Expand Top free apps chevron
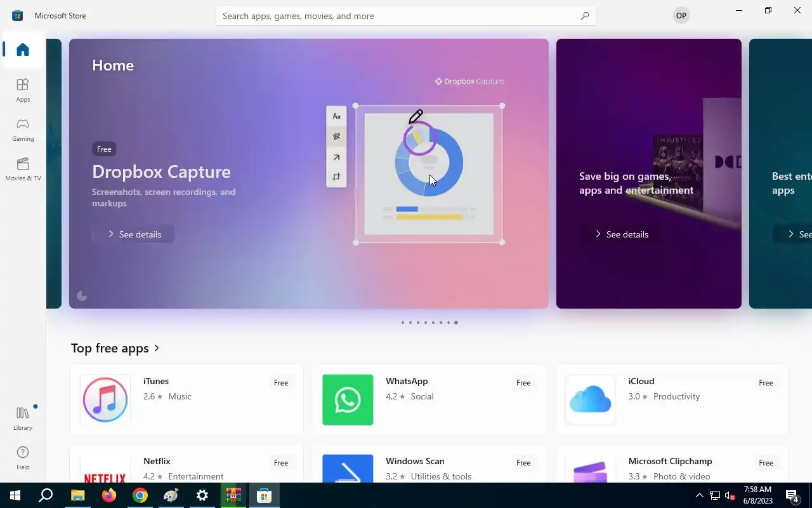This screenshot has height=508, width=812. point(157,348)
